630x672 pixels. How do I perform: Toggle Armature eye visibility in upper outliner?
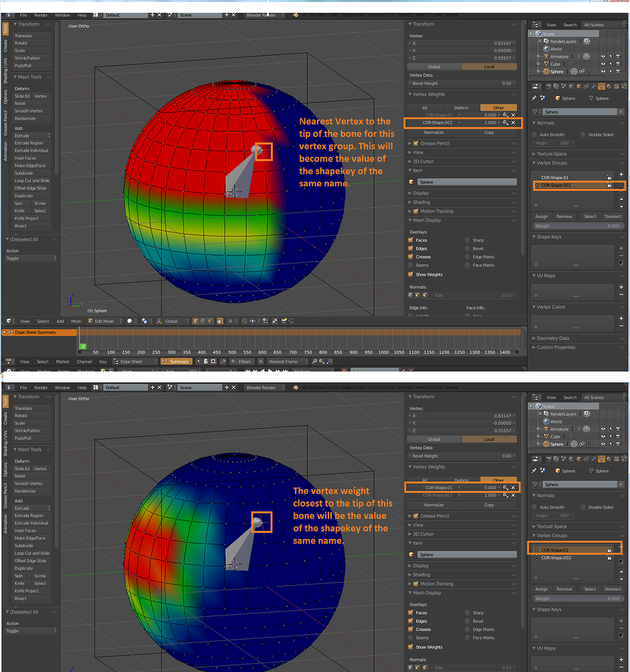coord(603,56)
